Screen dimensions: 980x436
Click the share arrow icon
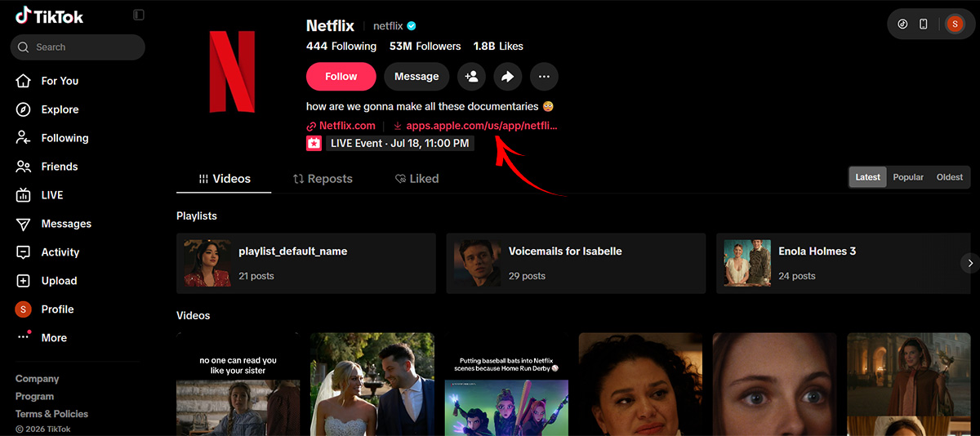pyautogui.click(x=508, y=77)
